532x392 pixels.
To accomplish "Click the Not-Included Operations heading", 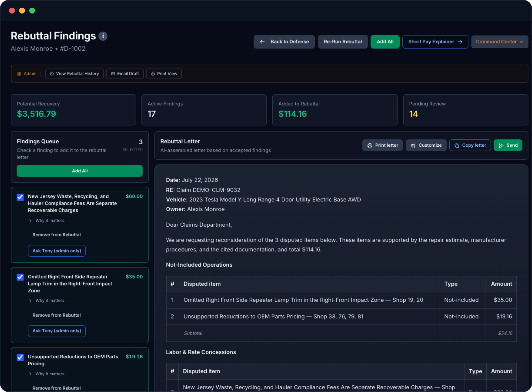I will coord(199,265).
